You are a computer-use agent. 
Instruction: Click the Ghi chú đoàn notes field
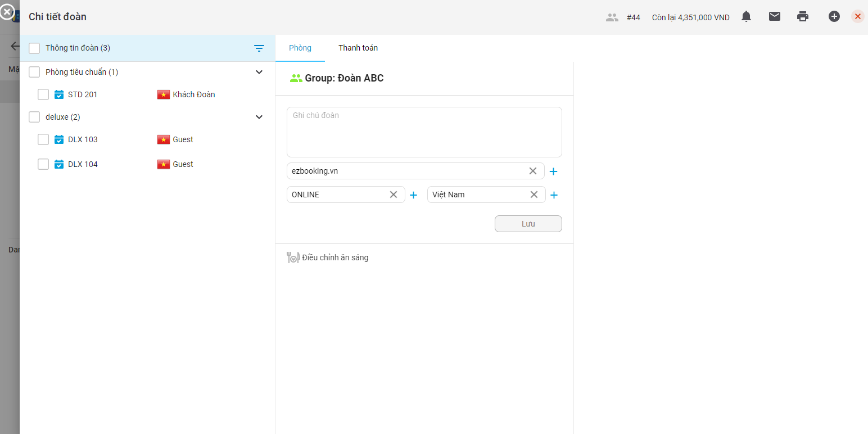[424, 132]
